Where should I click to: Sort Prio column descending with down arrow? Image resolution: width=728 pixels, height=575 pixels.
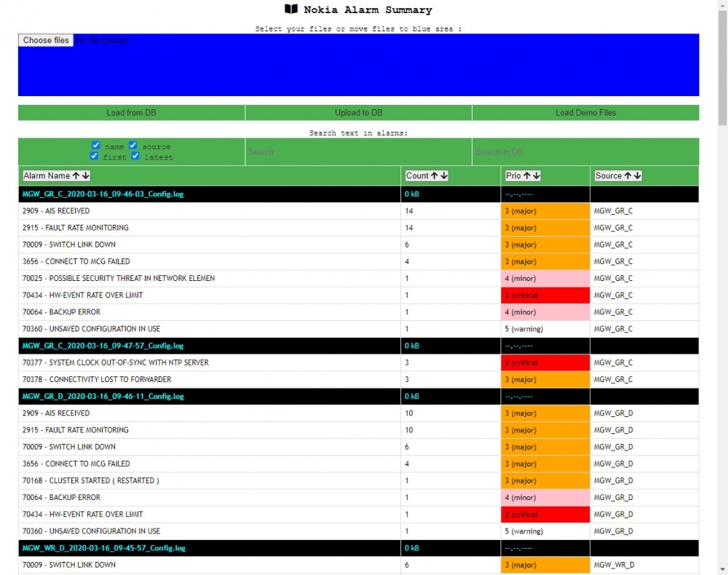pos(537,176)
